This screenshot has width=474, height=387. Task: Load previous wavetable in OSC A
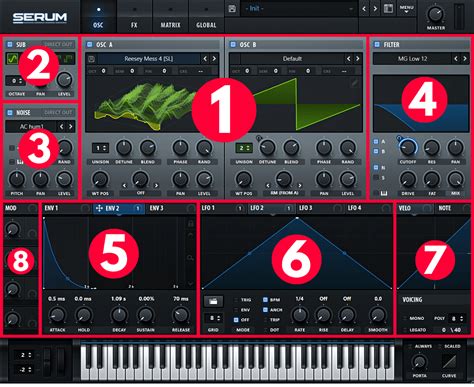(205, 59)
